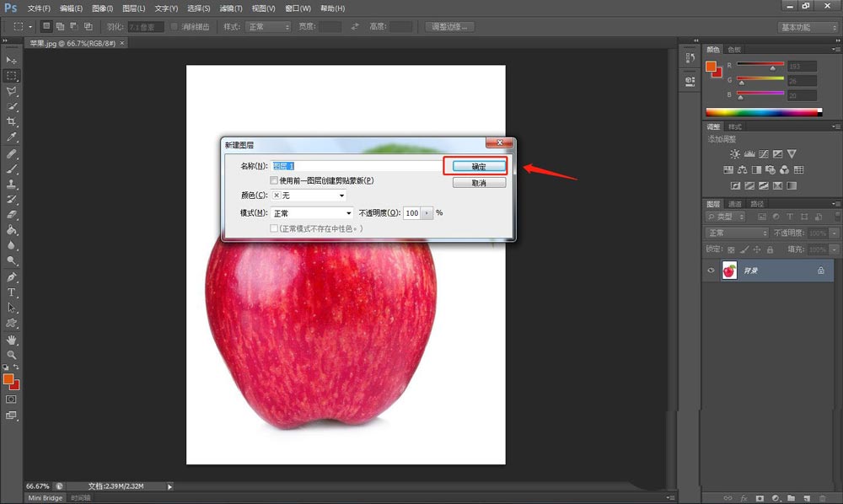Hide the Background layer eye icon
This screenshot has height=504, width=843.
711,271
